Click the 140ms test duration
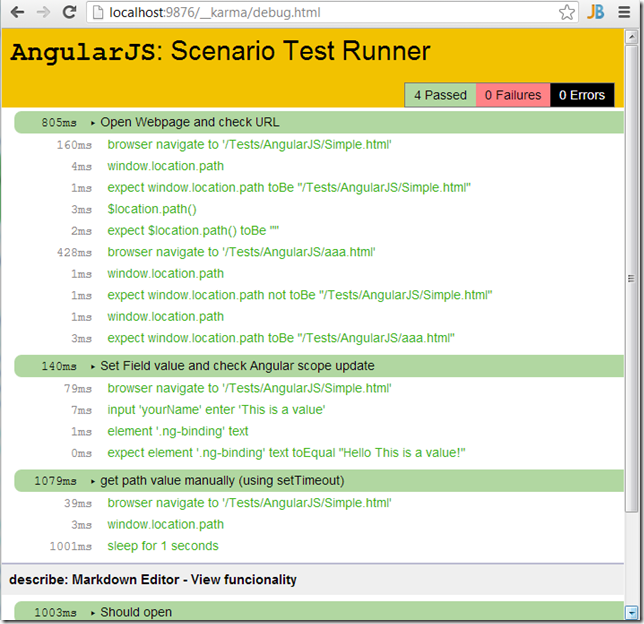 (59, 366)
